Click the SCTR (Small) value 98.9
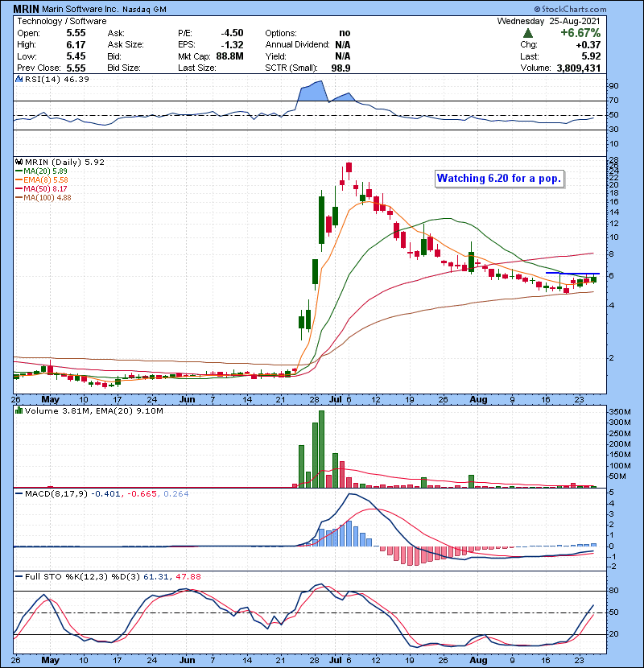Viewport: 644px width, 668px height. click(x=341, y=68)
